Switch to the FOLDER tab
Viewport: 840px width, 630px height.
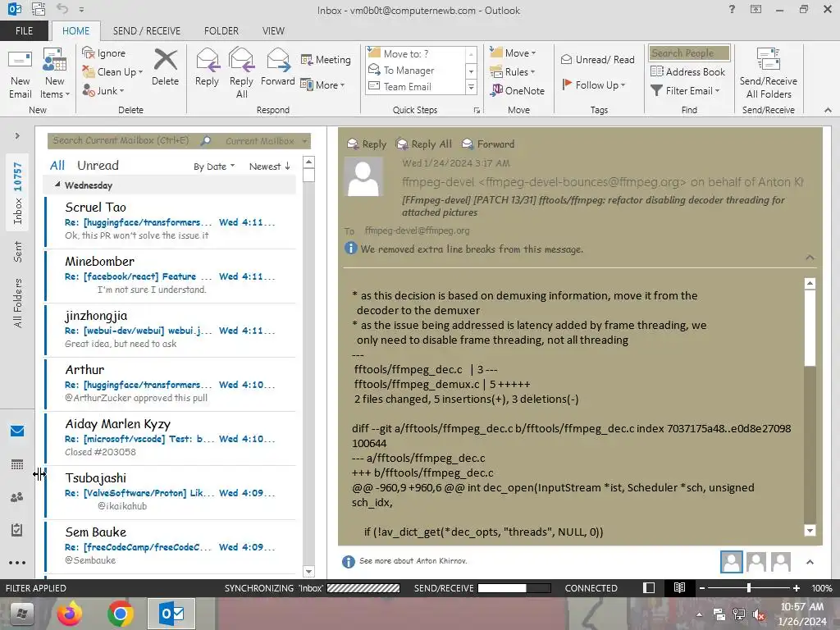pos(221,30)
